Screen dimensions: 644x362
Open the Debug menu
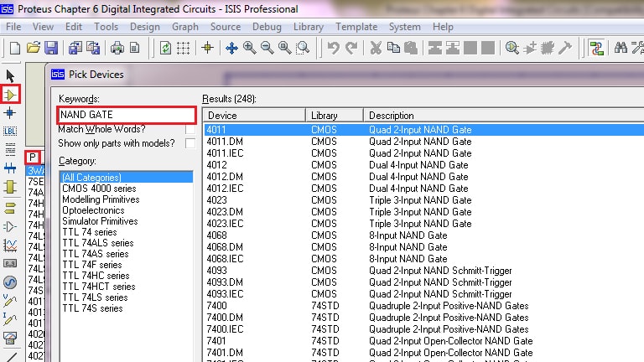click(267, 27)
